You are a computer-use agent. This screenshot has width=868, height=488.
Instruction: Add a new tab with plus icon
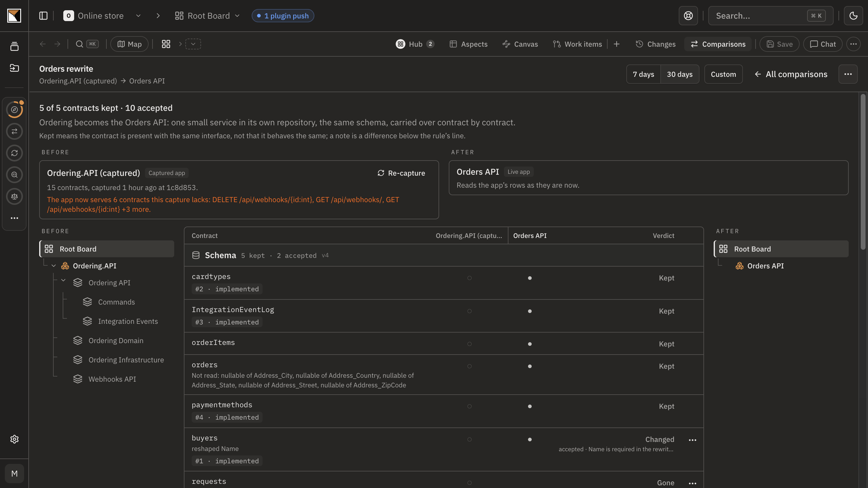tap(617, 44)
